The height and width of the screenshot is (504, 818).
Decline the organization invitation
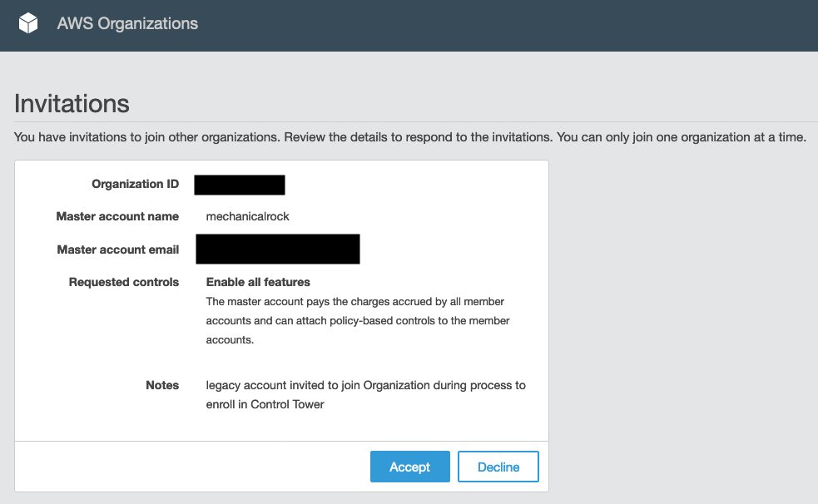coord(498,467)
